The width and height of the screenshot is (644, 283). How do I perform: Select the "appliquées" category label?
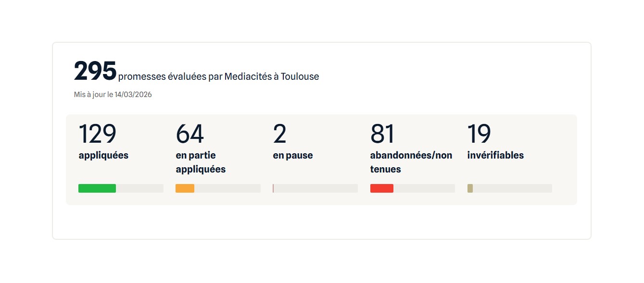coord(103,156)
